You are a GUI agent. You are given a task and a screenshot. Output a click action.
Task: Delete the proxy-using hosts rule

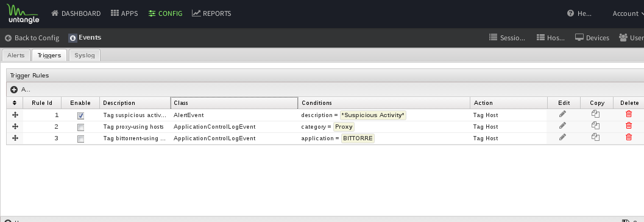pyautogui.click(x=629, y=126)
